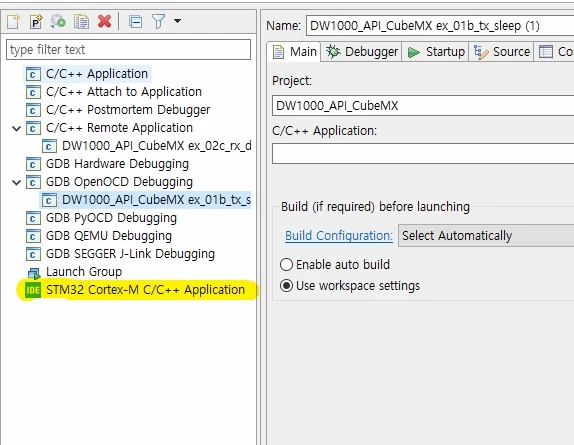Click the icon of the ex_01b_tx_s configuration
Viewport: 574px width, 445px height.
click(49, 200)
